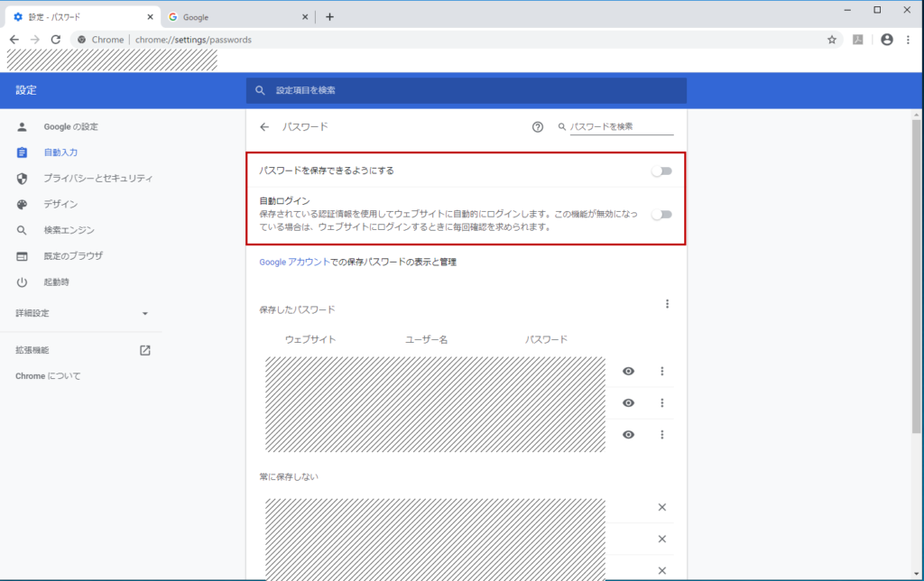The image size is (924, 581).
Task: Remove the first 常に保存しない entry with X
Action: click(661, 507)
